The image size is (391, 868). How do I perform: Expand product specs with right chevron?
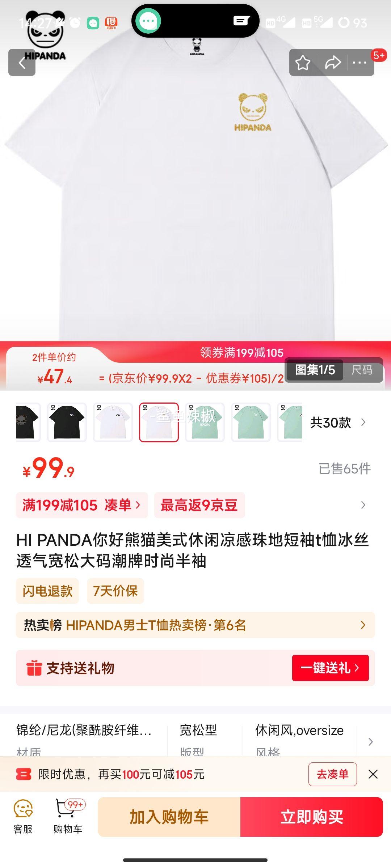click(x=370, y=742)
